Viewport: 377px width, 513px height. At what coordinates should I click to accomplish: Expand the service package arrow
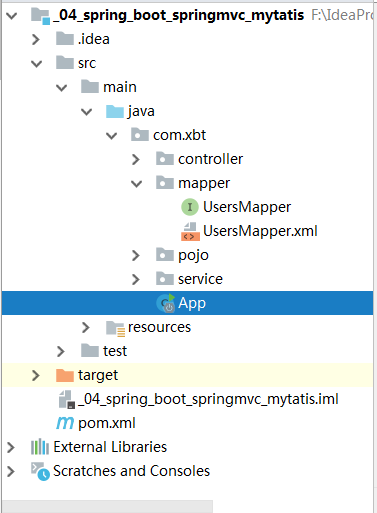pos(135,279)
